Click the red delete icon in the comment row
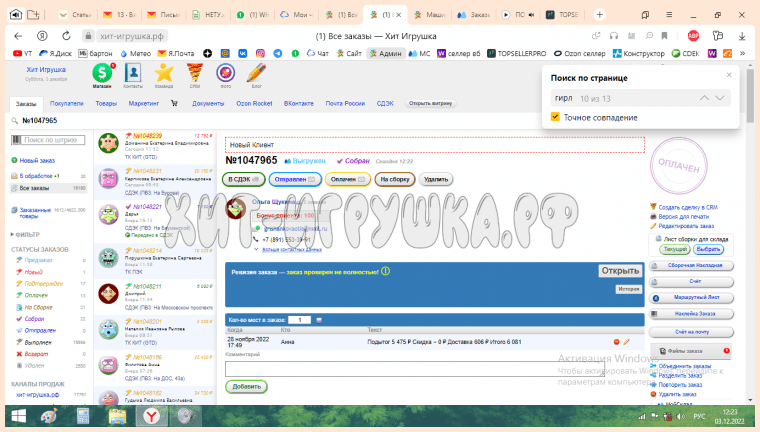This screenshot has height=432, width=760. (x=617, y=342)
